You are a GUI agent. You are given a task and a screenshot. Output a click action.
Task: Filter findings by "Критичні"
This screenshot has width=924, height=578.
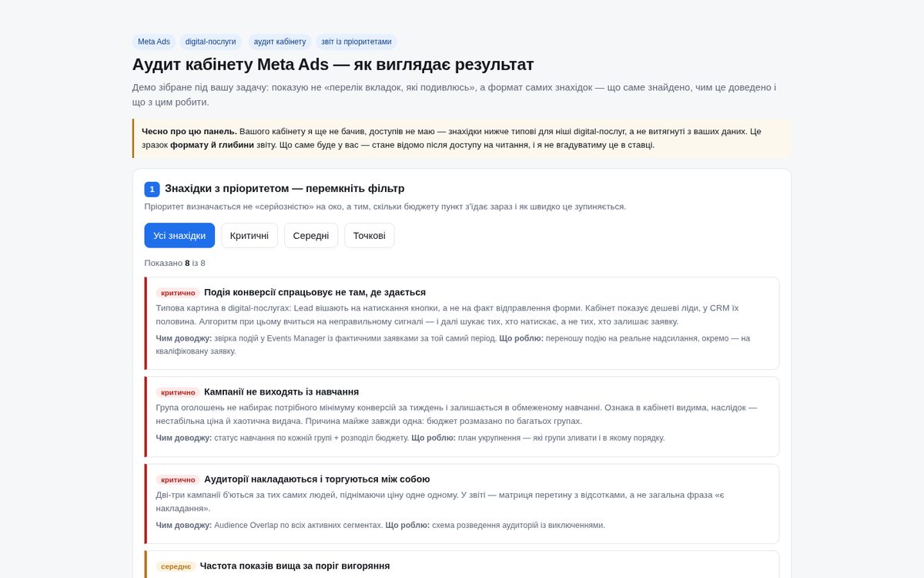[249, 236]
